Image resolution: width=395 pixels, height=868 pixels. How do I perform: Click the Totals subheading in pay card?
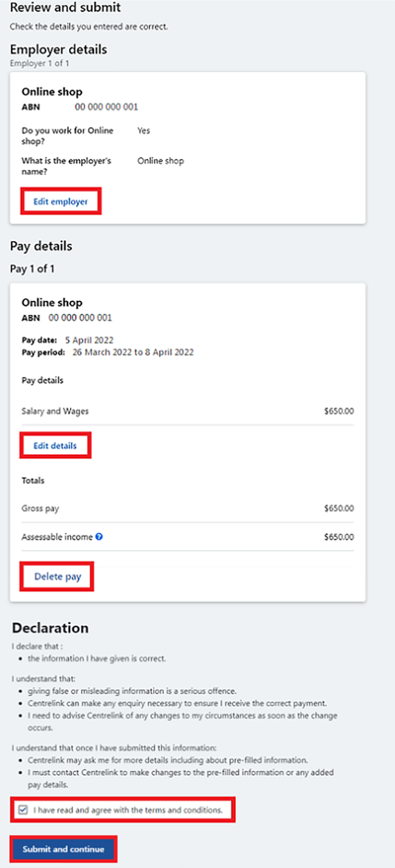(x=33, y=481)
